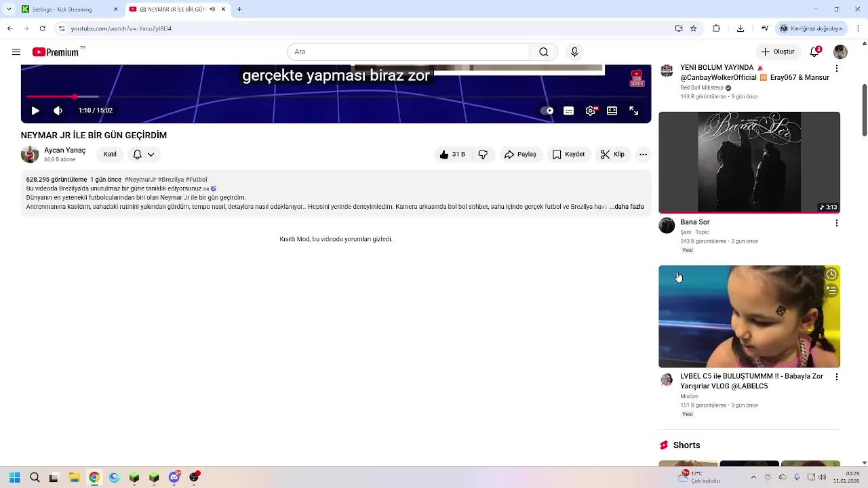The height and width of the screenshot is (488, 868).
Task: Expand description with ...daha fazla
Action: (x=627, y=207)
